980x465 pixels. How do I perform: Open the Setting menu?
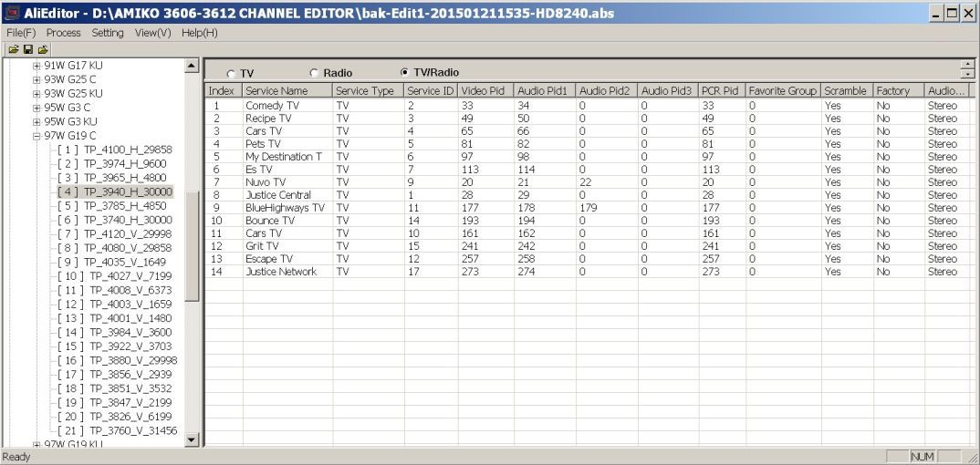[108, 33]
